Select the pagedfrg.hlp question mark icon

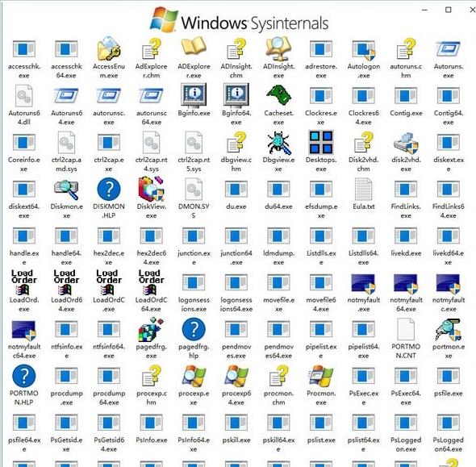194,329
